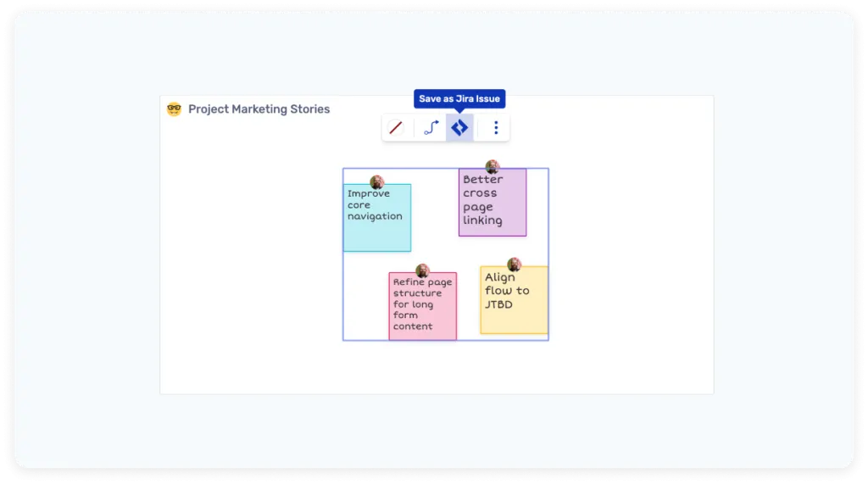Click 'Better cross page linking' text

pos(483,200)
